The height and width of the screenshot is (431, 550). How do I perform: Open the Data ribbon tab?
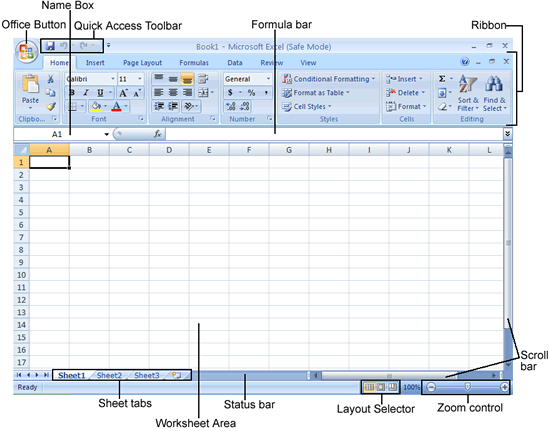[x=235, y=63]
